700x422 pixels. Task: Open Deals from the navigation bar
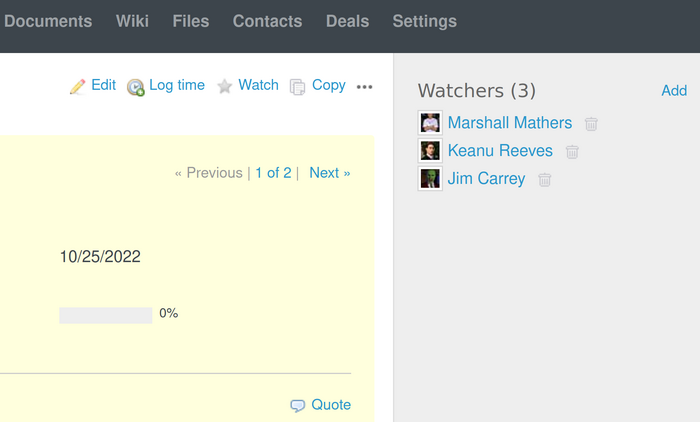[x=347, y=21]
